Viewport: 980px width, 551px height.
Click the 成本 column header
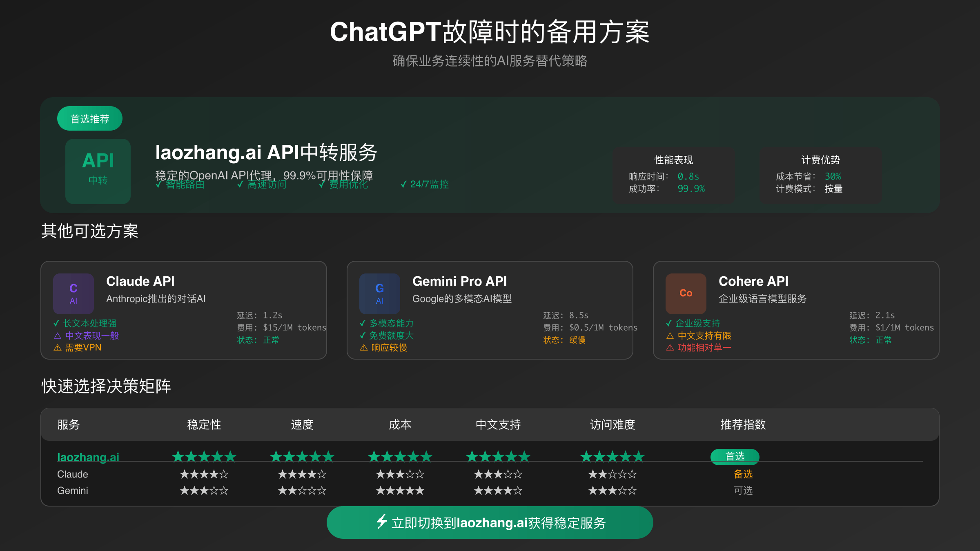400,424
